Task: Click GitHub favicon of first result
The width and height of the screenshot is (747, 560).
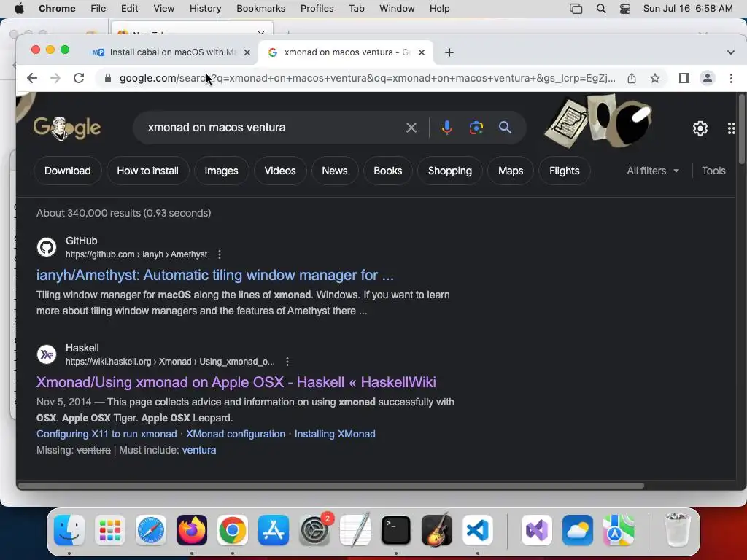Action: tap(47, 247)
